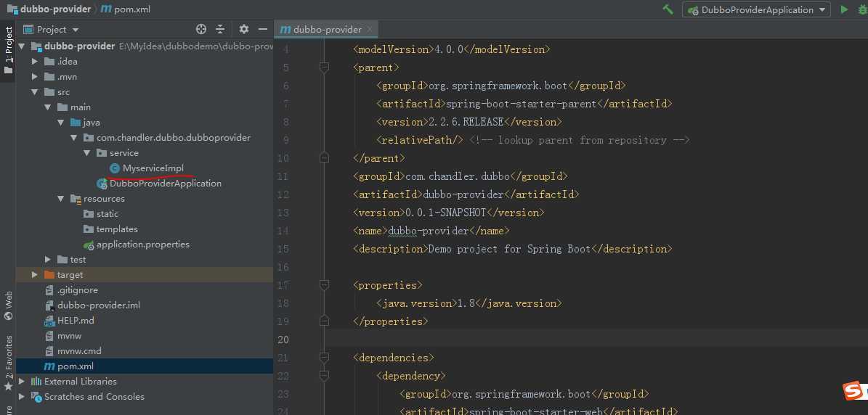Screen dimensions: 868x415
Task: Close the dubbo-provider editor tab
Action: pos(370,29)
